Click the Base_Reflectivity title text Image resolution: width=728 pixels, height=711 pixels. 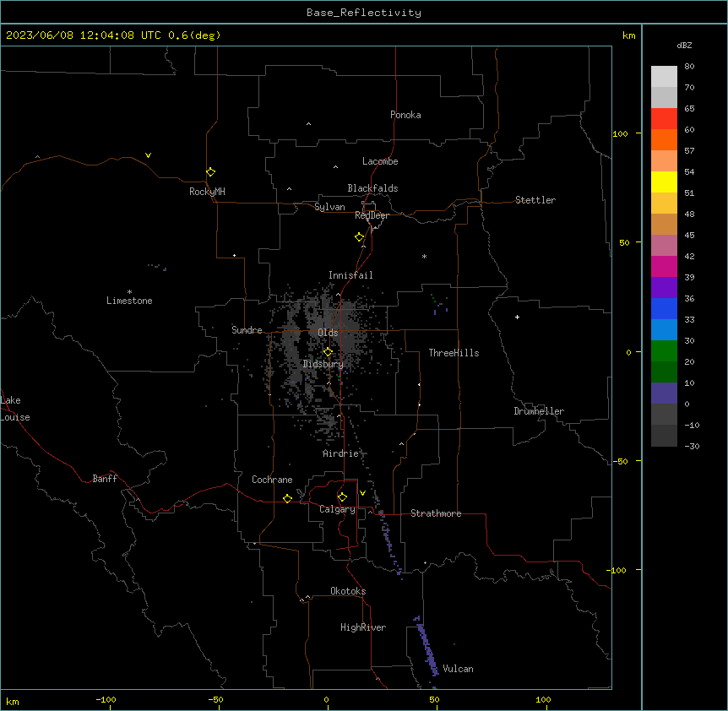tap(364, 13)
